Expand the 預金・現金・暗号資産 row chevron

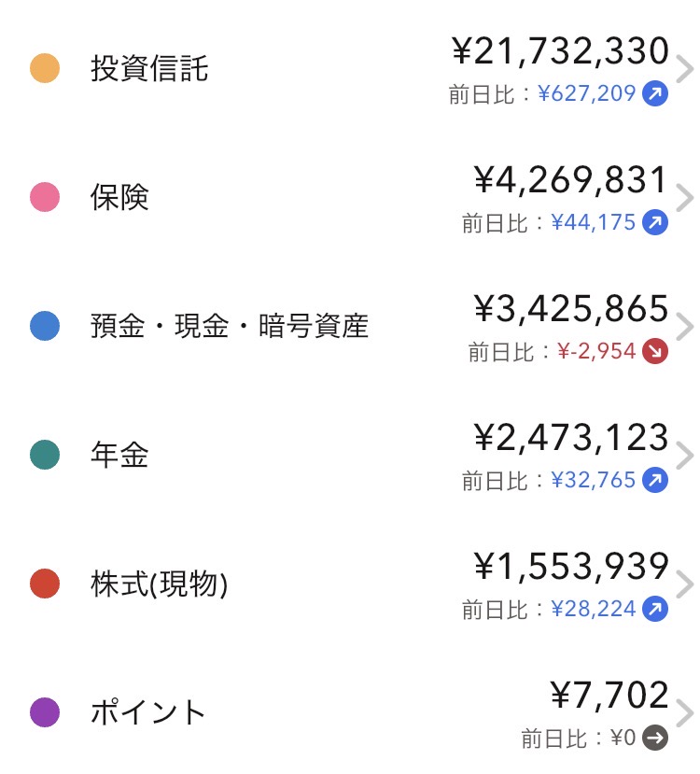coord(685,328)
